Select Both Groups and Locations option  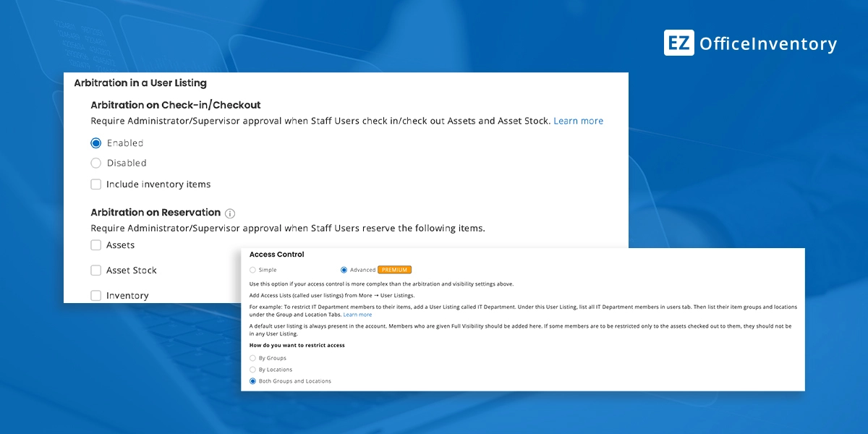[252, 381]
